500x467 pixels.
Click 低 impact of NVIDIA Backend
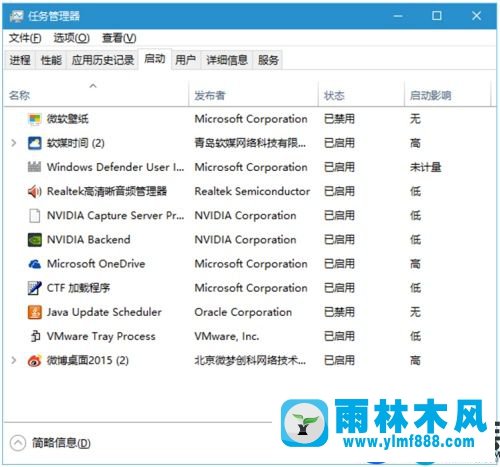pyautogui.click(x=415, y=240)
